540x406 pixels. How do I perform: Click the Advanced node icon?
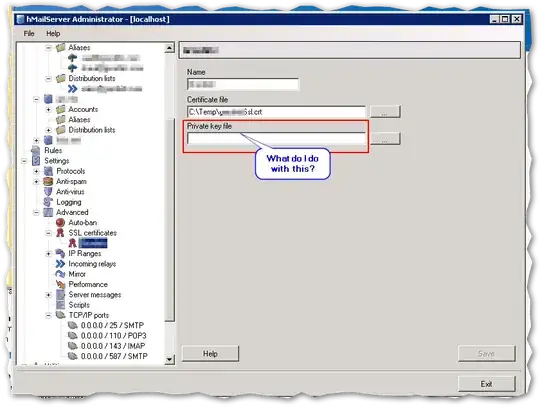click(x=48, y=212)
